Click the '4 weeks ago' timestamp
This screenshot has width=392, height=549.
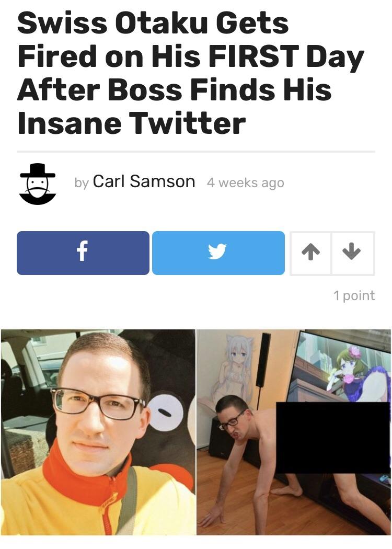coord(245,183)
